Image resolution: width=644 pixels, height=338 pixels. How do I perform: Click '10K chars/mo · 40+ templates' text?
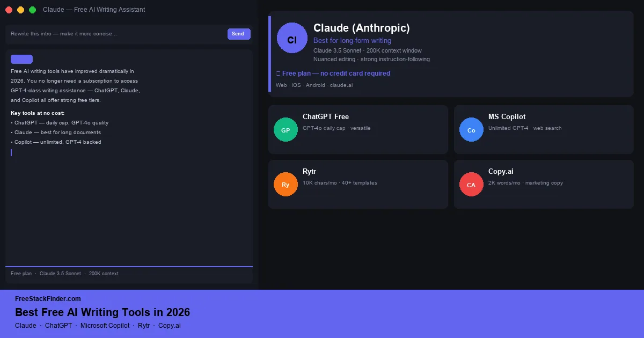pyautogui.click(x=340, y=183)
